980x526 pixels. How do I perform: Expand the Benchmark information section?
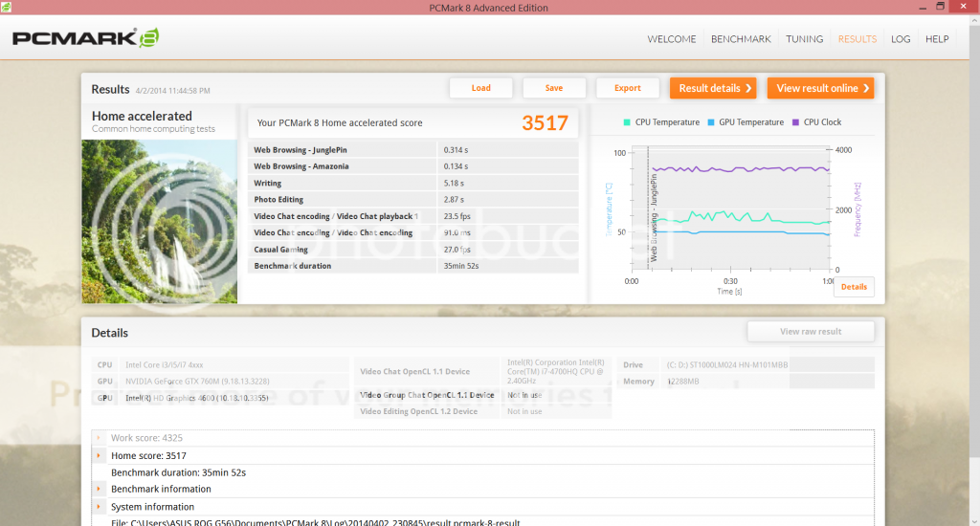99,489
